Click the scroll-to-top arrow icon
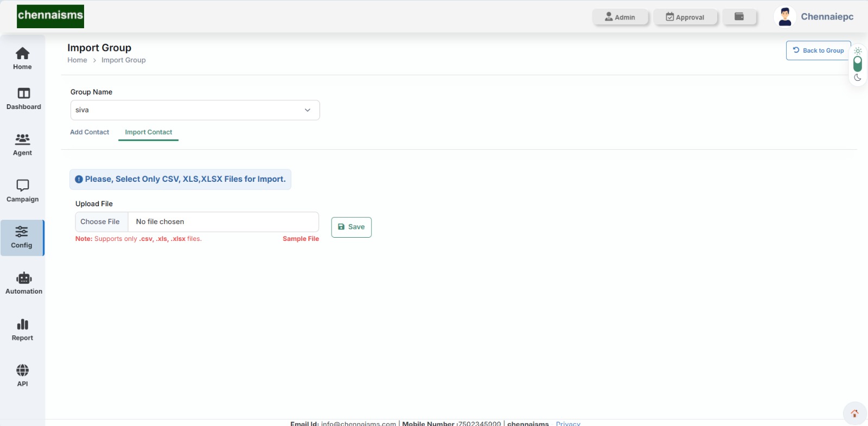 (854, 414)
